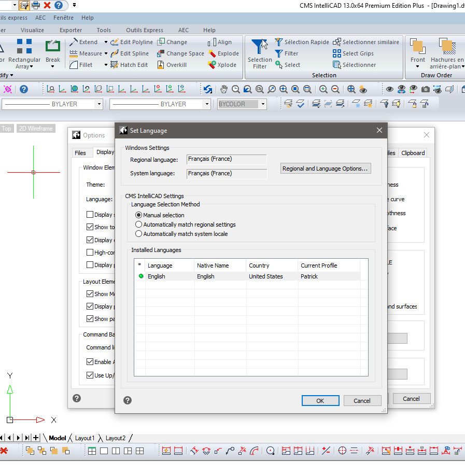The image size is (465, 476).
Task: Expand the Break tool dropdown arrow
Action: (x=53, y=66)
